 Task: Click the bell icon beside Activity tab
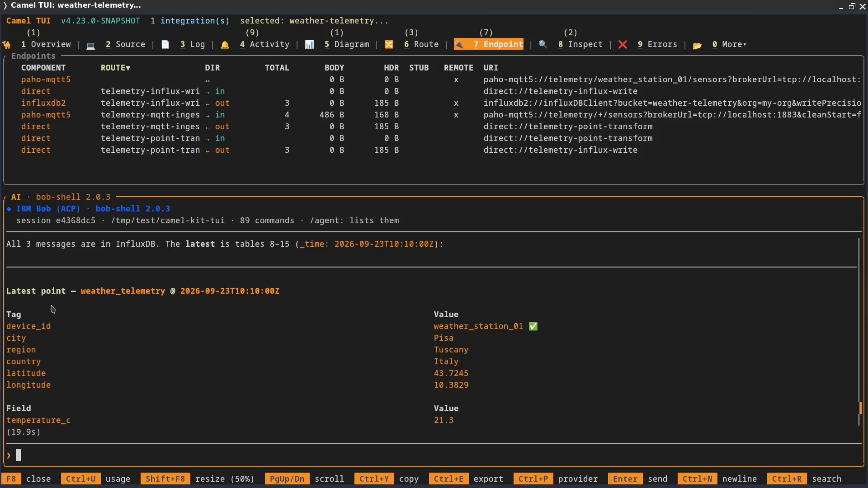click(x=225, y=44)
